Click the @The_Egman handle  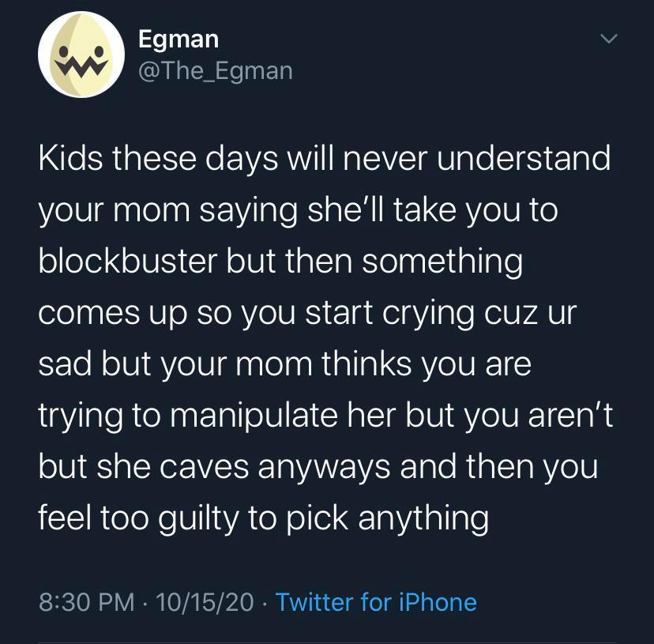coord(215,71)
